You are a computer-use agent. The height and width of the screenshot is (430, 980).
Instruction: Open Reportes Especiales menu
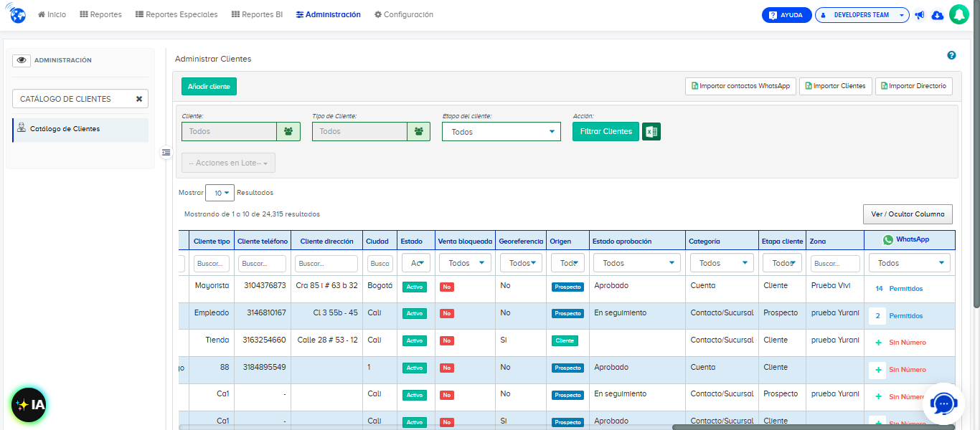tap(176, 14)
